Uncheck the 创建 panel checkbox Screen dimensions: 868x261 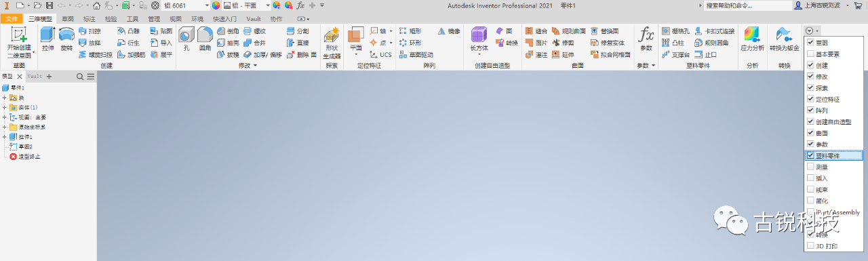[810, 65]
